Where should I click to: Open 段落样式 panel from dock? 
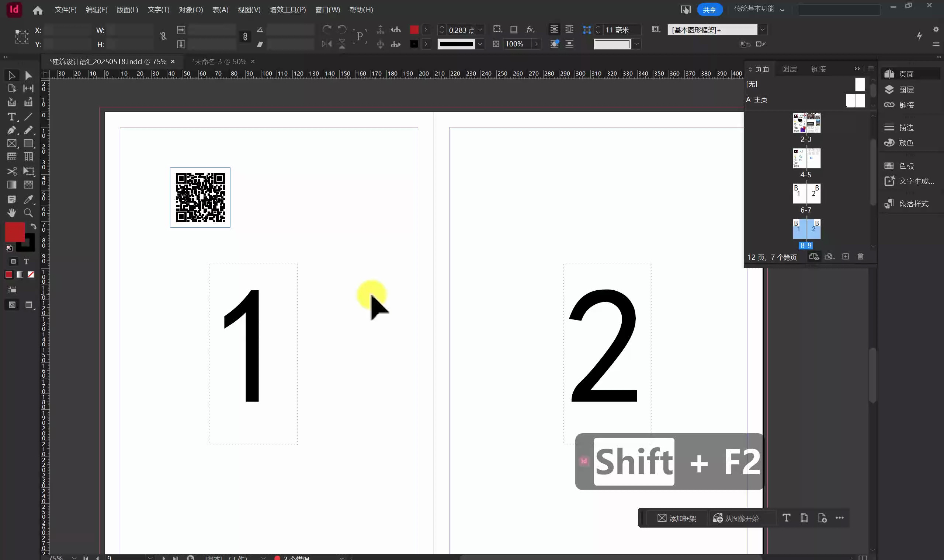pos(906,204)
